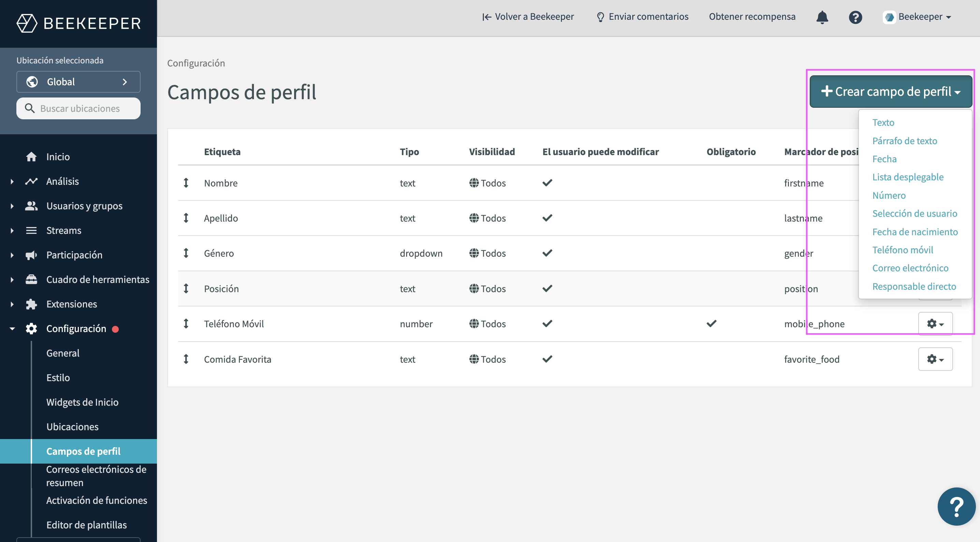Image resolution: width=980 pixels, height=542 pixels.
Task: Click the Inicio home icon in sidebar
Action: click(31, 156)
